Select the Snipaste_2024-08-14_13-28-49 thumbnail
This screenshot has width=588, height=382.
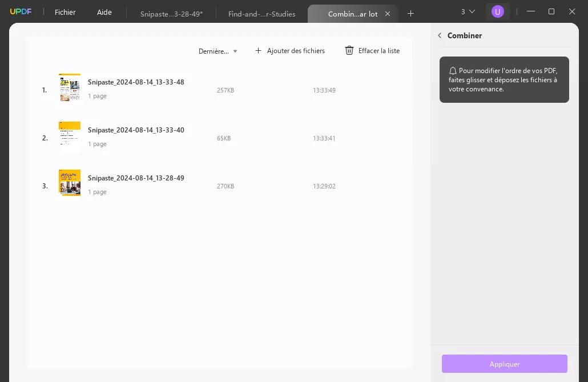pyautogui.click(x=70, y=183)
